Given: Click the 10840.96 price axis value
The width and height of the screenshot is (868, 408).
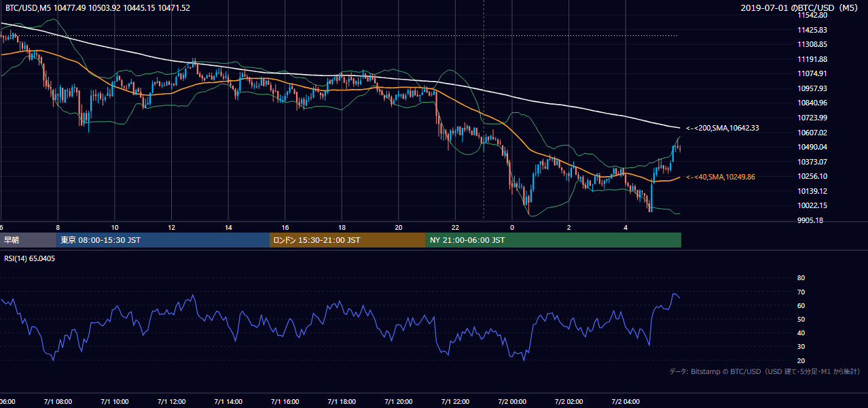Looking at the screenshot, I should [812, 103].
